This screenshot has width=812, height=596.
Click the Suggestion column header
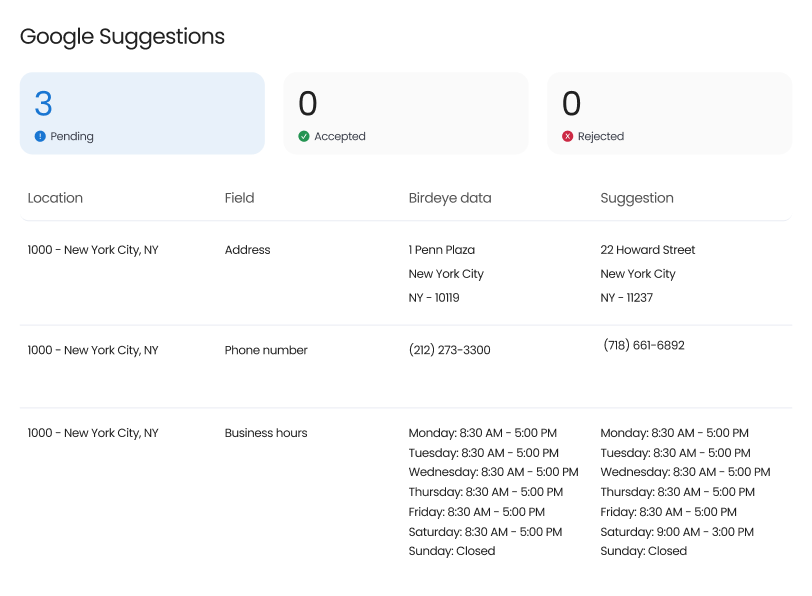pos(637,198)
